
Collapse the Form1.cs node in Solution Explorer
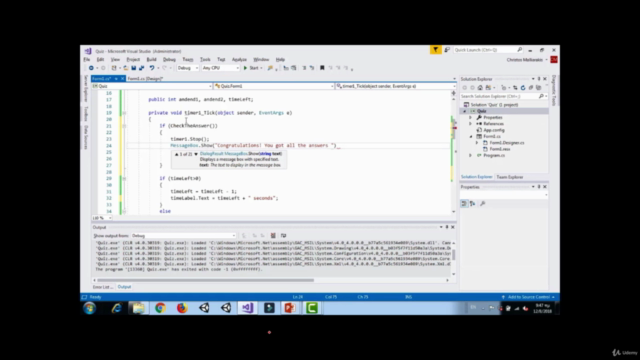coord(471,136)
